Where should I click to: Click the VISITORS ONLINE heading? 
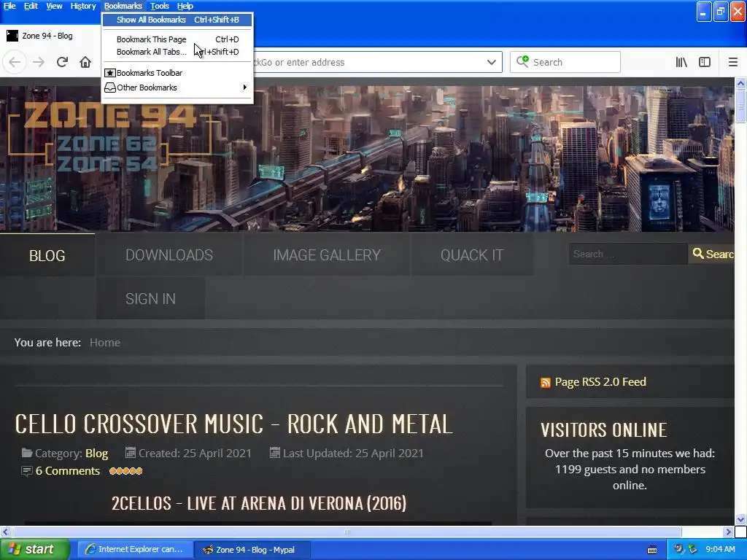point(603,430)
